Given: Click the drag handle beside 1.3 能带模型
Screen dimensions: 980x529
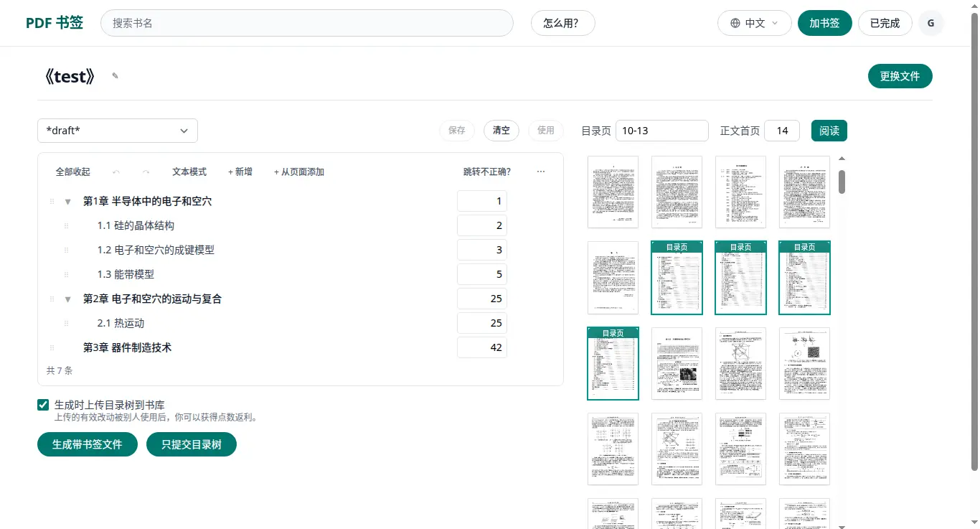Looking at the screenshot, I should click(x=66, y=275).
